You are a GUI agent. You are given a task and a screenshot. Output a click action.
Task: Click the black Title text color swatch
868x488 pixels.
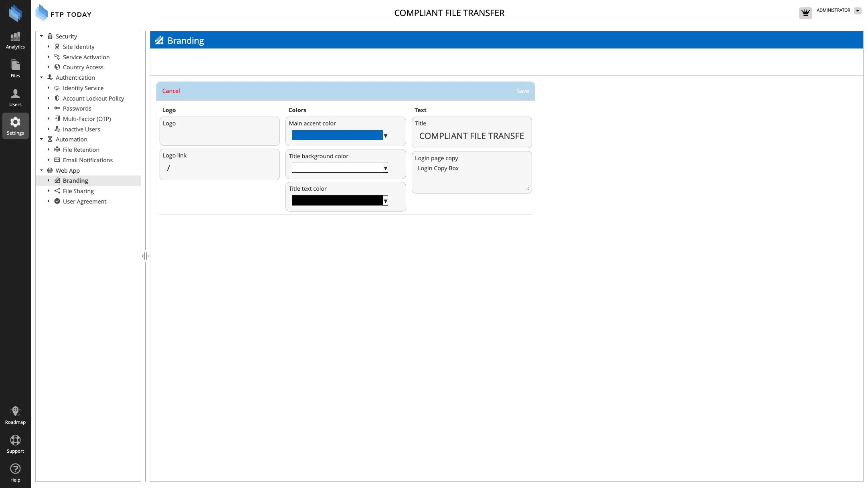click(x=337, y=200)
